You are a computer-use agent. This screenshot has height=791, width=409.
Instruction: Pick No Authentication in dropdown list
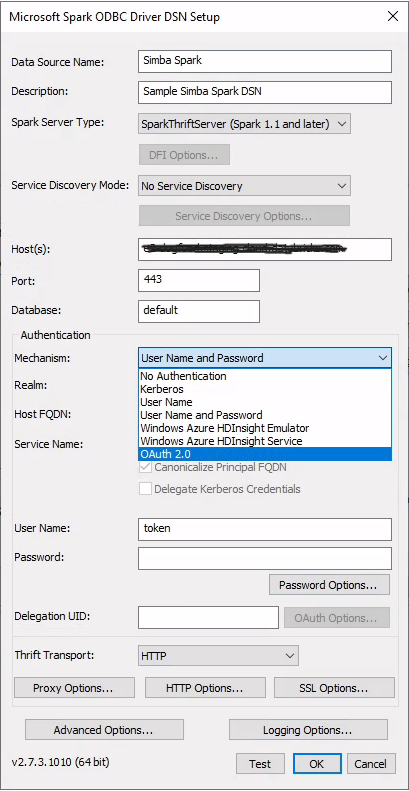click(264, 376)
